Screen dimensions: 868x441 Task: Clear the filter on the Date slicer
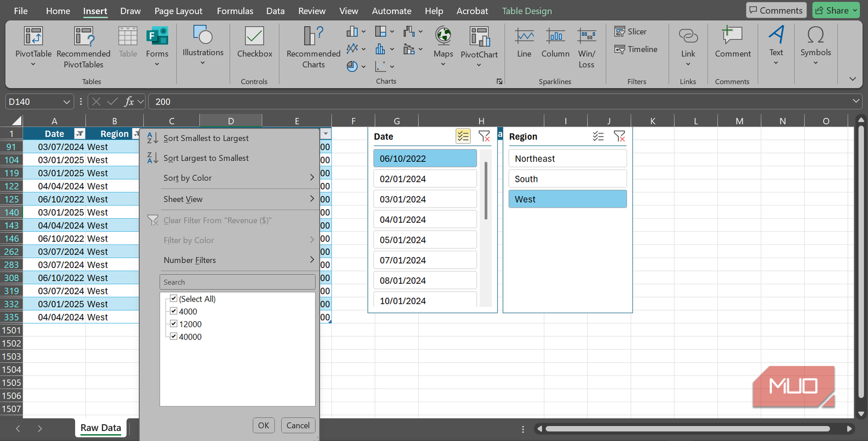484,137
